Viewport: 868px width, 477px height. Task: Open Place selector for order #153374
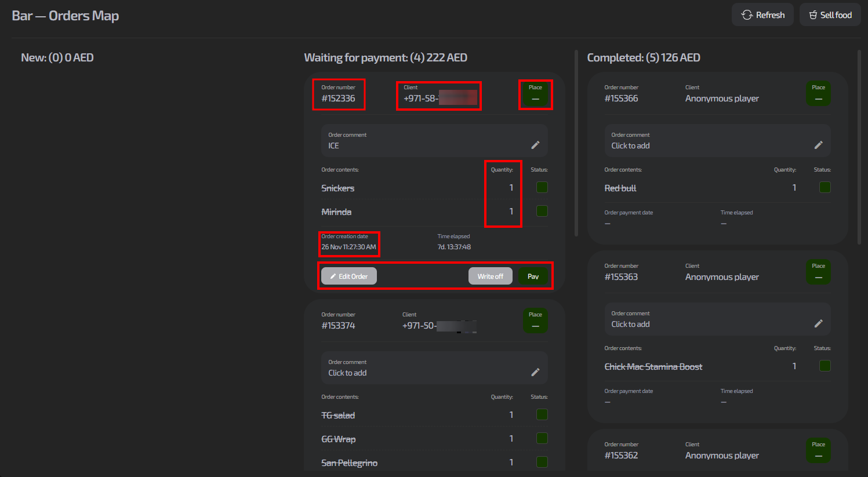(535, 321)
